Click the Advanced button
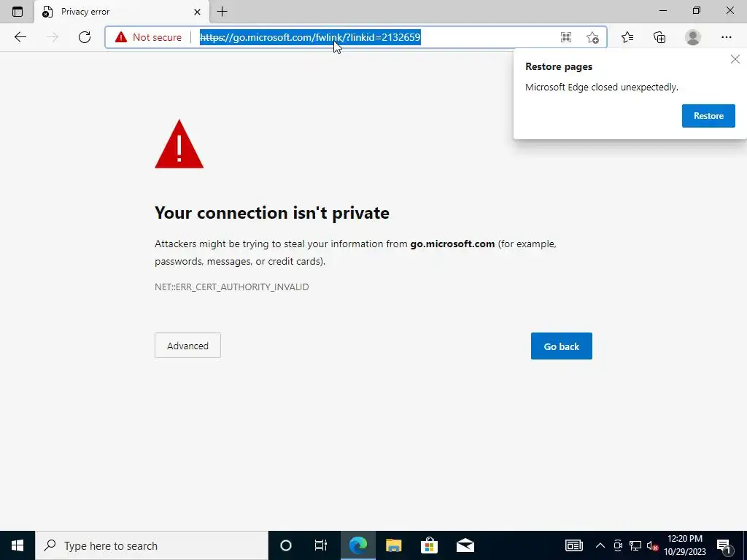 point(187,345)
